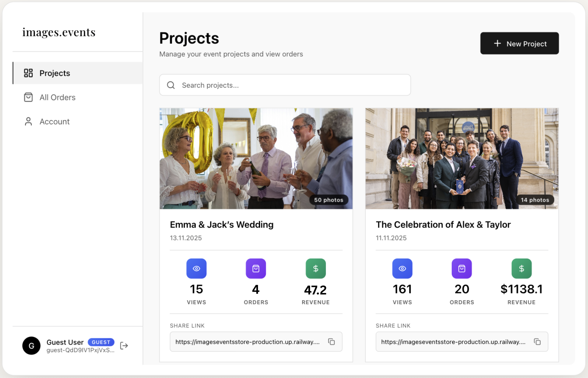Click the Guest User avatar circle
588x378 pixels.
pos(31,346)
